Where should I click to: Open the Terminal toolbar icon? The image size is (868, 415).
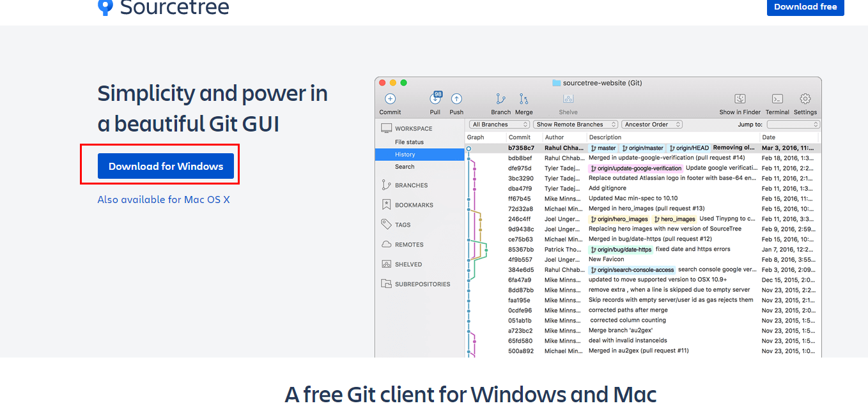tap(777, 99)
